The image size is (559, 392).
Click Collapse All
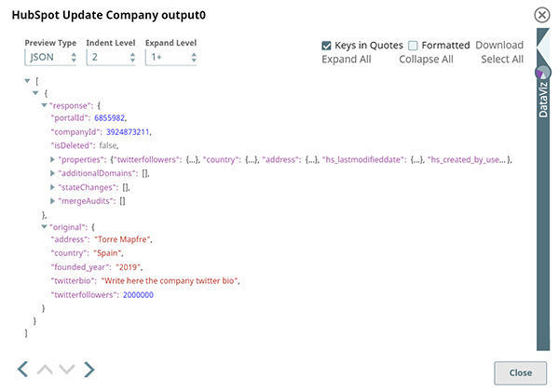(x=426, y=60)
